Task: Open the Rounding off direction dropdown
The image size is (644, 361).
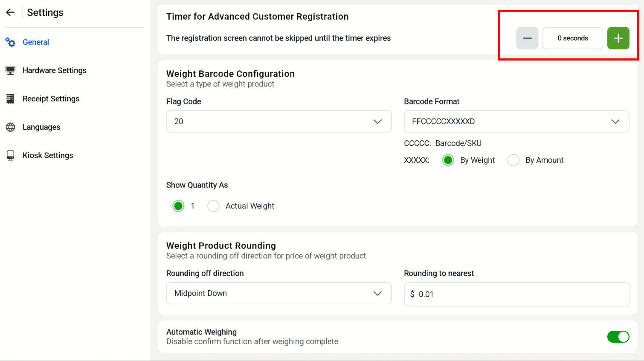Action: pos(278,293)
